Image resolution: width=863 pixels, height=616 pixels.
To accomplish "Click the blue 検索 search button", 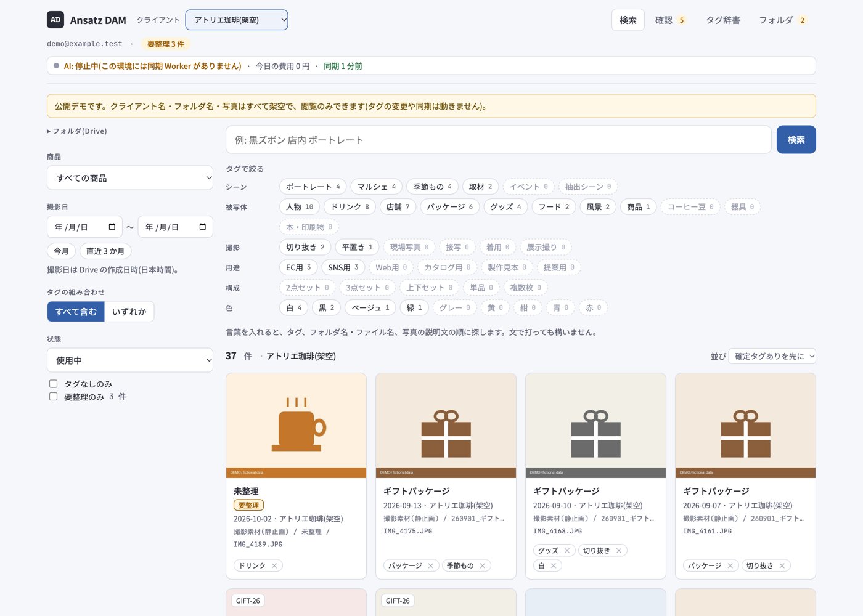I will (x=796, y=140).
